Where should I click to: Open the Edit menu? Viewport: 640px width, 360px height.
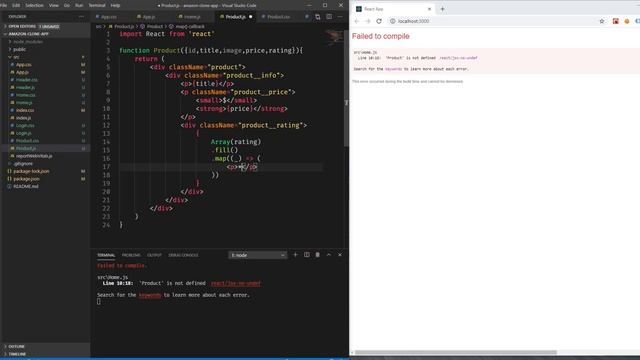(x=16, y=5)
